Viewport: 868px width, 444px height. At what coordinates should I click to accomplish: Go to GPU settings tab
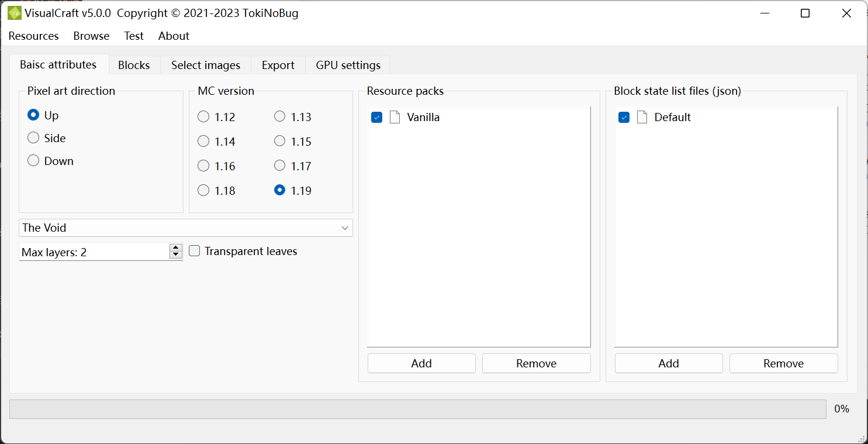[348, 65]
